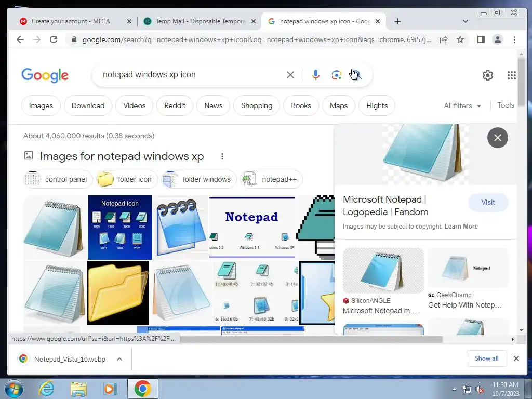Open Google quick settings gear icon

pos(487,75)
